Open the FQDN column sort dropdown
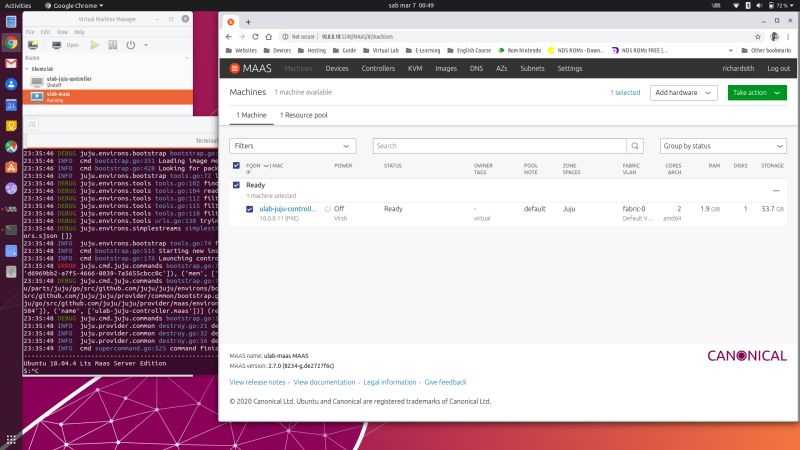800x450 pixels. click(x=266, y=166)
